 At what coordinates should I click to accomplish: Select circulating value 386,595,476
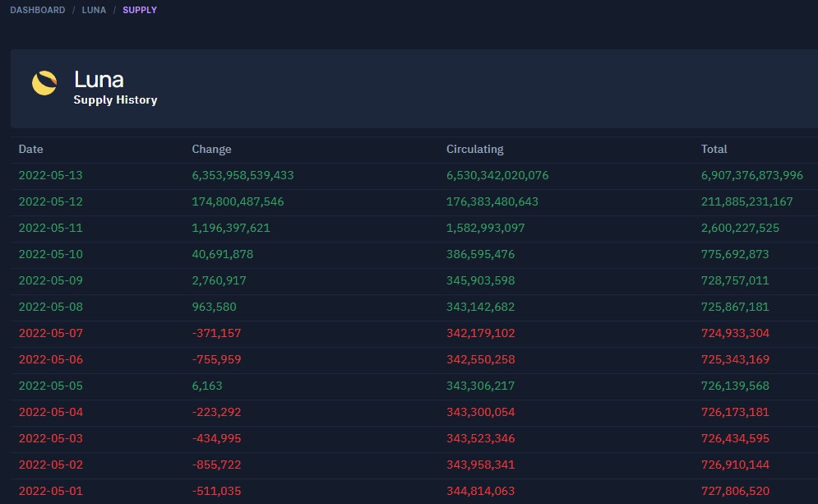click(x=480, y=254)
